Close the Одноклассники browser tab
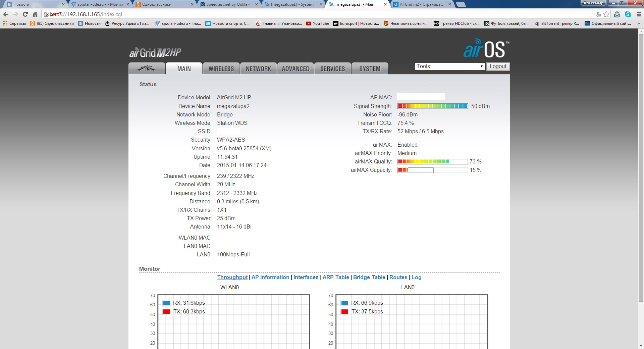 192,4
